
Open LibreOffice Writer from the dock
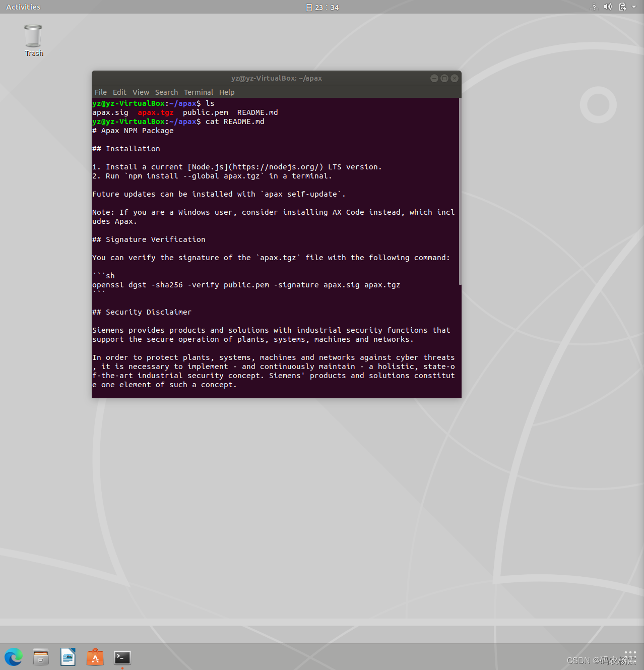pyautogui.click(x=68, y=657)
